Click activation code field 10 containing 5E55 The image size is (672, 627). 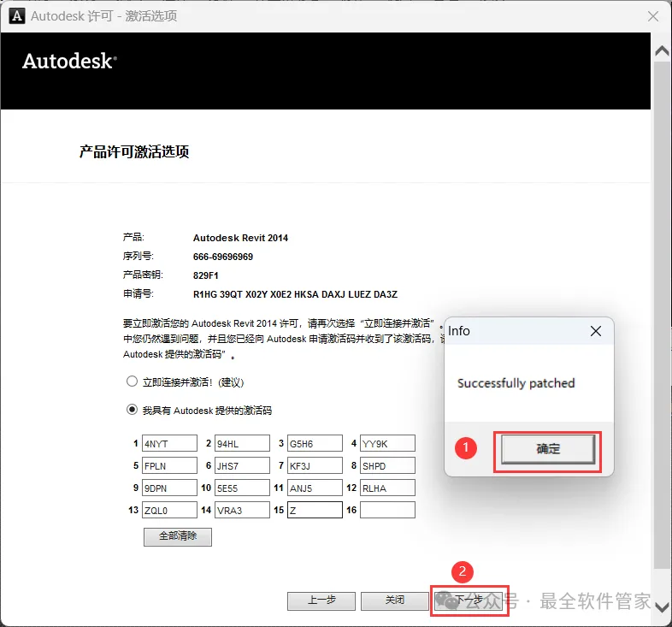(x=242, y=488)
